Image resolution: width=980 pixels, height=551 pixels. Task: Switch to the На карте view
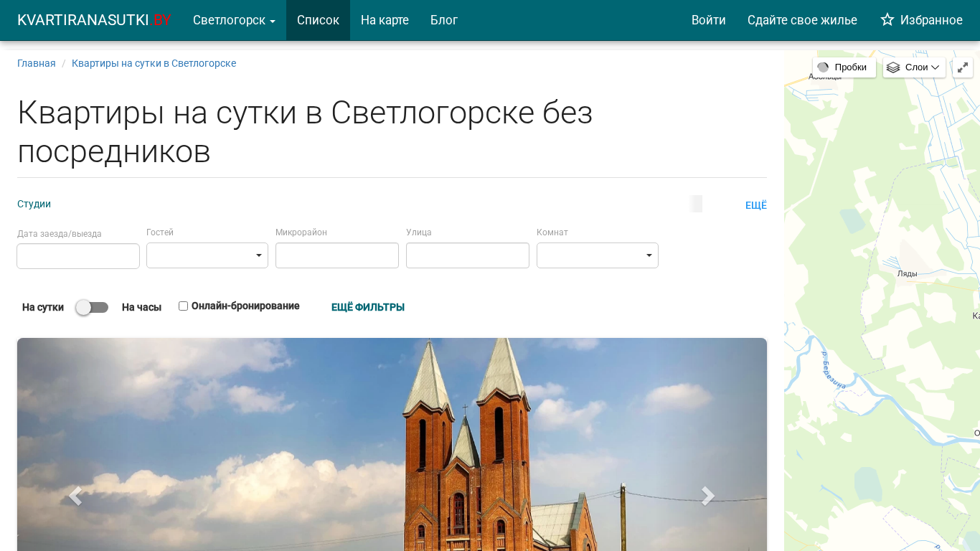[x=385, y=20]
